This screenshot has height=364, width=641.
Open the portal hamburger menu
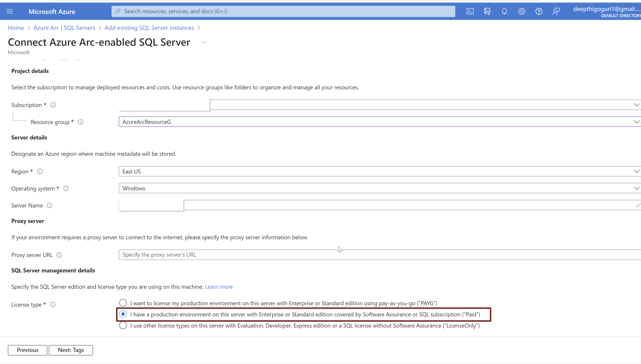click(10, 12)
